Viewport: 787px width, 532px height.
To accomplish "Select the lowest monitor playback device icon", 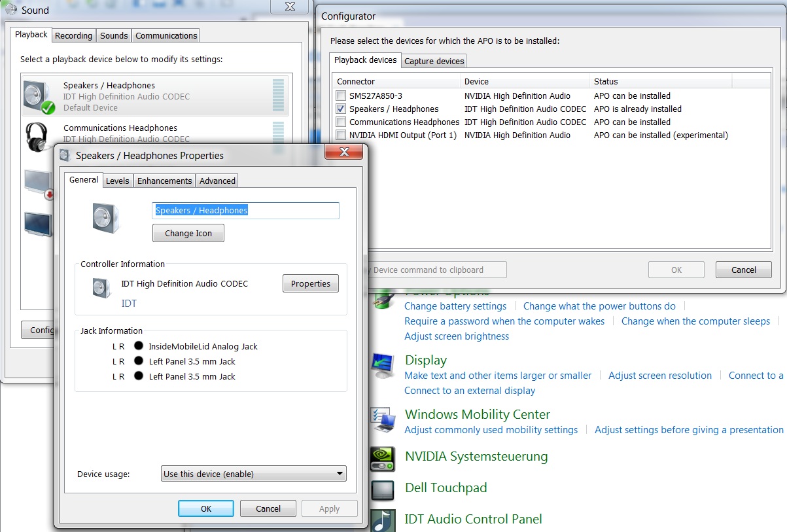I will (38, 224).
